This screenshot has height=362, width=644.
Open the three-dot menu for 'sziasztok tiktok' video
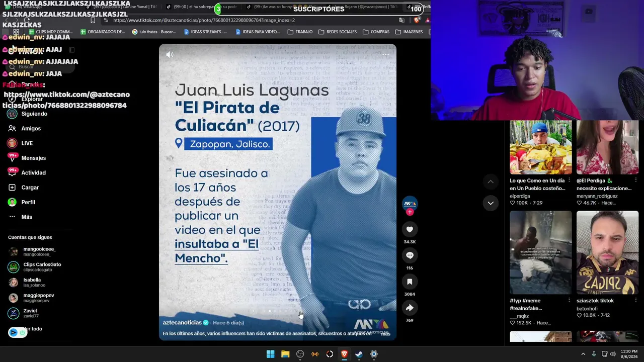pos(635,300)
